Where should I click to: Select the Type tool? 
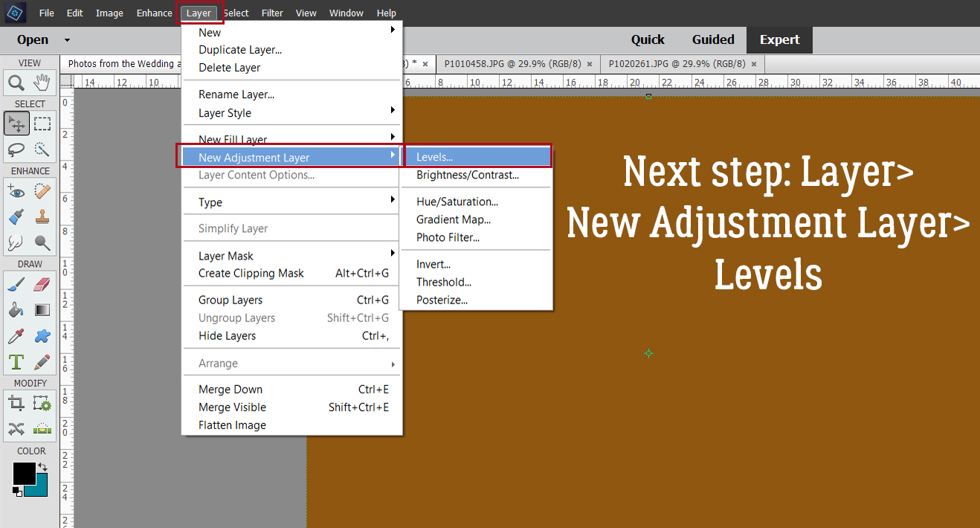[16, 362]
